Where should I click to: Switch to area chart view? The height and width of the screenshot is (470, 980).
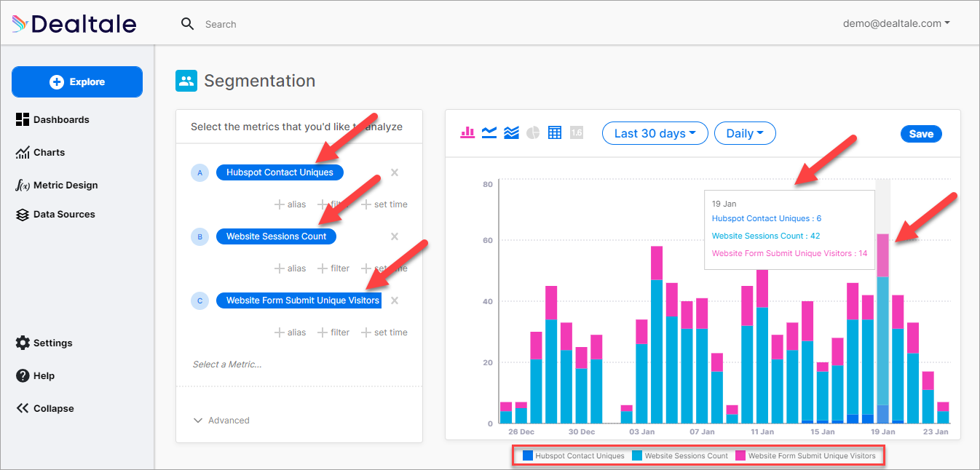point(511,132)
